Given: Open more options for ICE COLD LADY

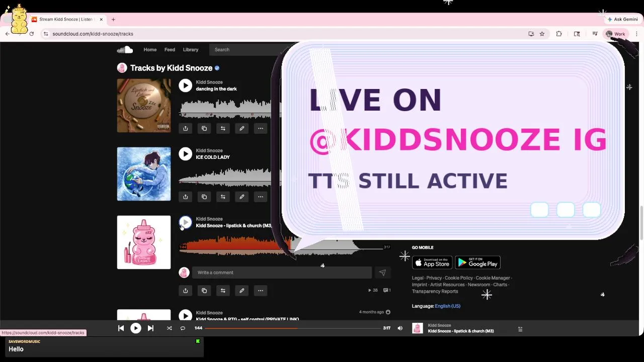Looking at the screenshot, I should [261, 197].
